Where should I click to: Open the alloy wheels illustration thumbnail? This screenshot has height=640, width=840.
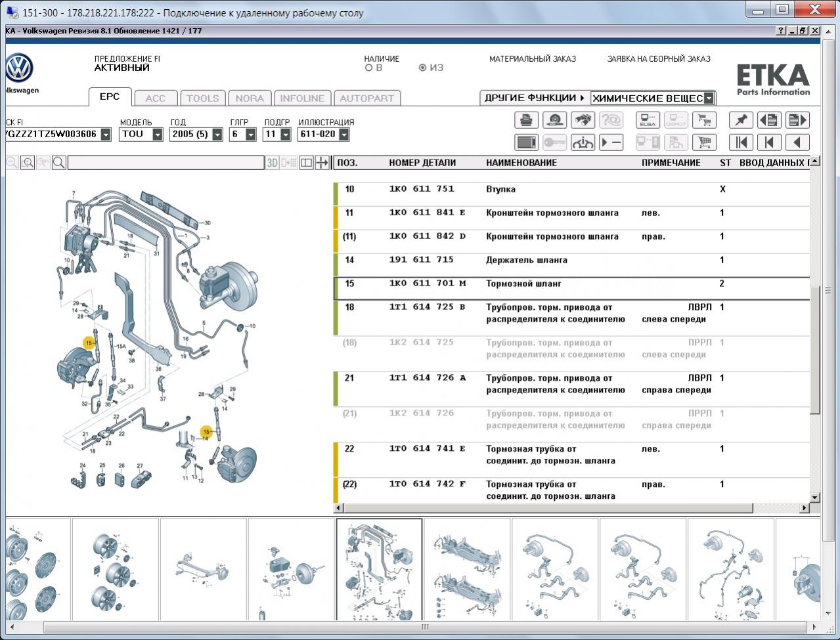116,569
